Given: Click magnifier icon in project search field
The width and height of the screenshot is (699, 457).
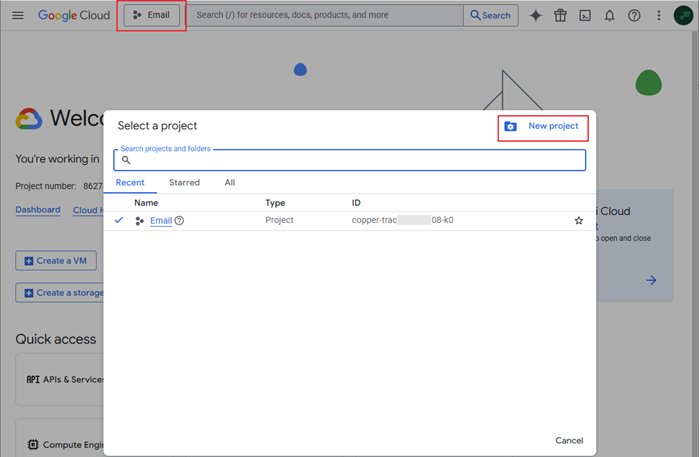Looking at the screenshot, I should click(x=126, y=160).
